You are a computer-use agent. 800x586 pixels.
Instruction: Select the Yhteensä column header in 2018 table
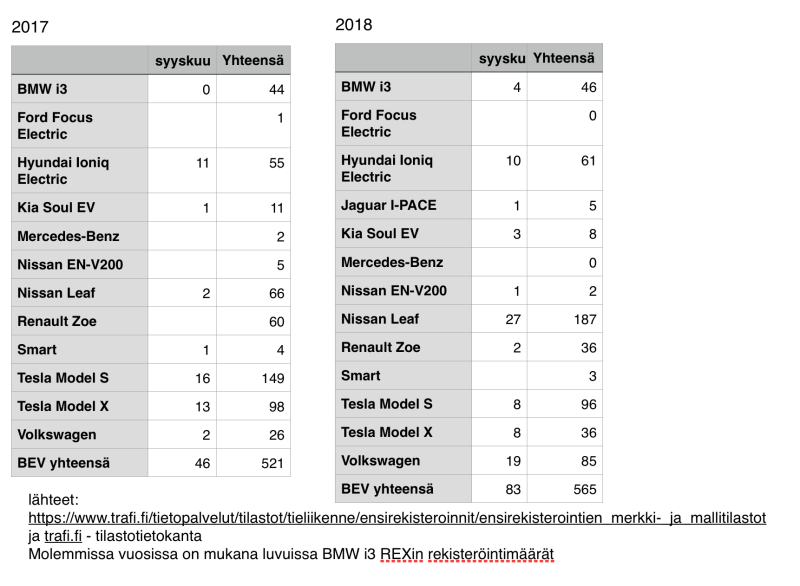(x=565, y=59)
